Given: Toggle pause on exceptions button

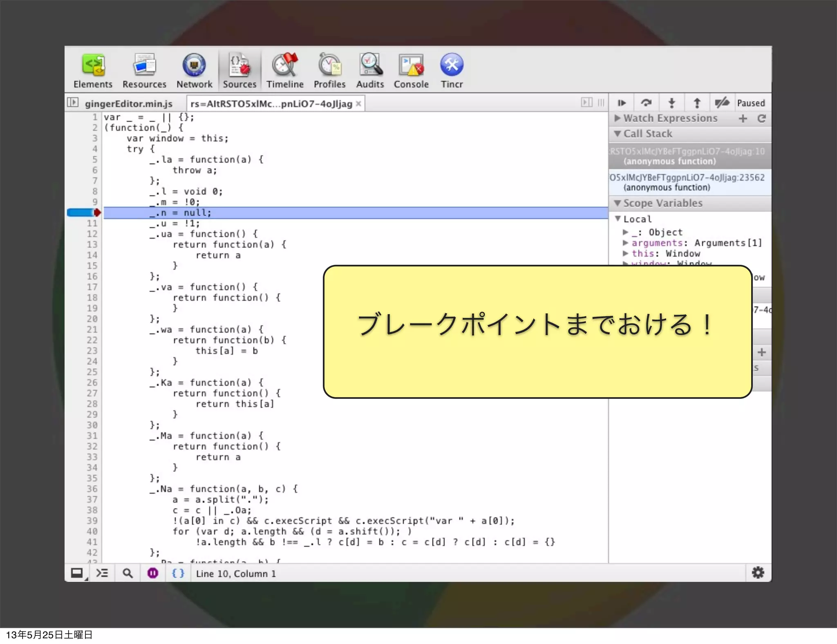Looking at the screenshot, I should [153, 573].
